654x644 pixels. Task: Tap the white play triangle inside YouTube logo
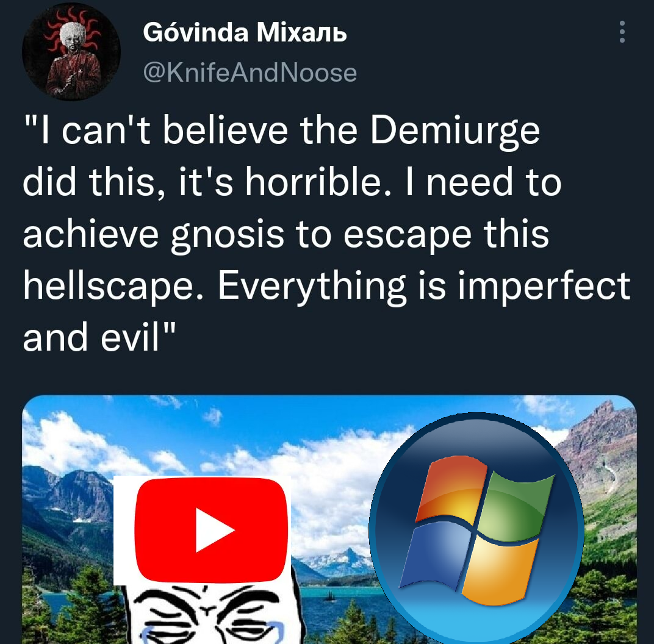coord(214,530)
